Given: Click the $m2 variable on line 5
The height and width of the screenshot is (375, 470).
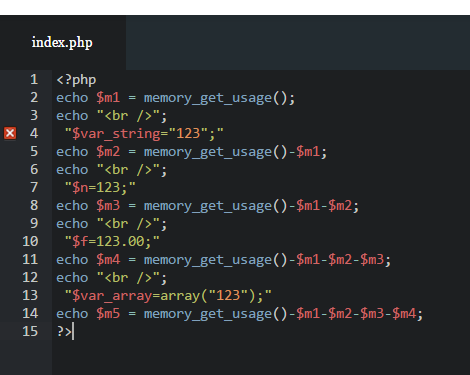Looking at the screenshot, I should [108, 152].
